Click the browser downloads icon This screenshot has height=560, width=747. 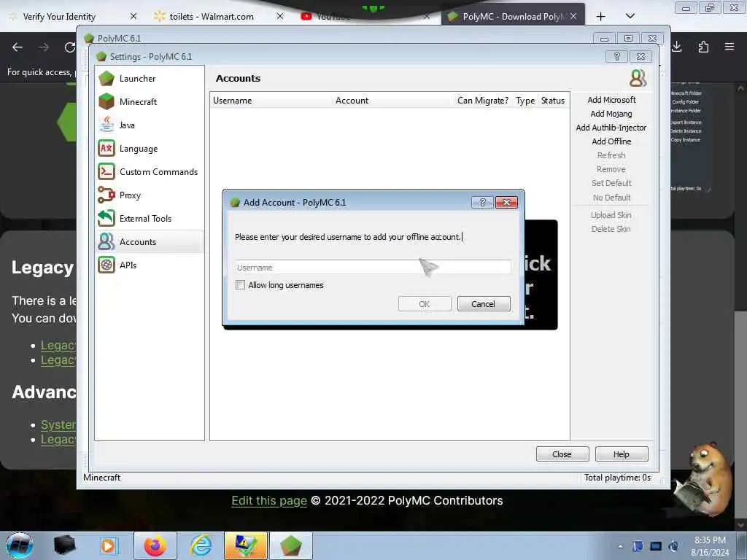[676, 47]
